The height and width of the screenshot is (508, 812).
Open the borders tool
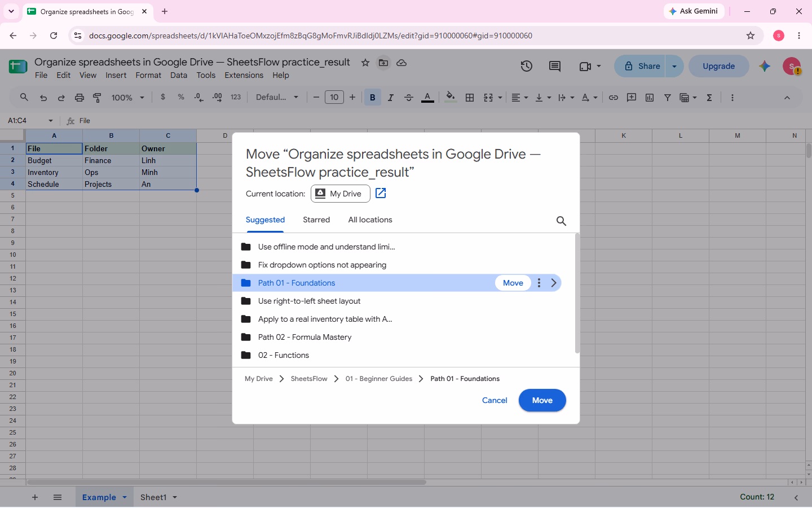(470, 98)
